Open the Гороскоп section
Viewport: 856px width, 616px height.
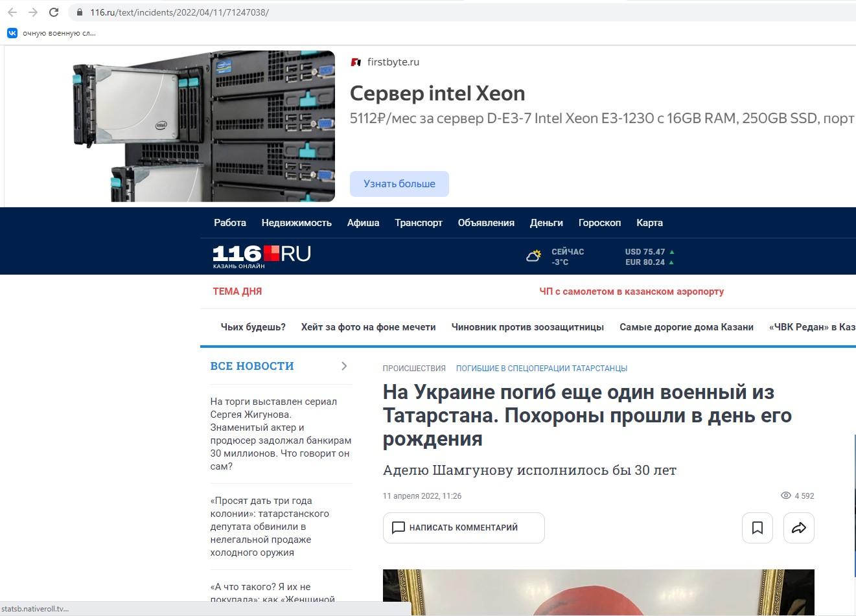tap(600, 223)
